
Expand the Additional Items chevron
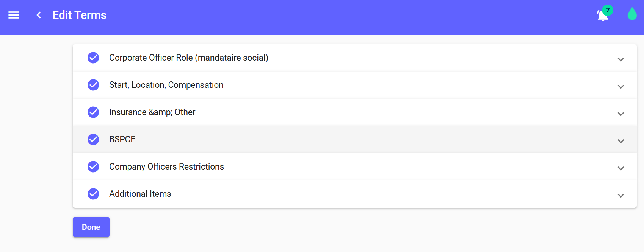coord(620,196)
